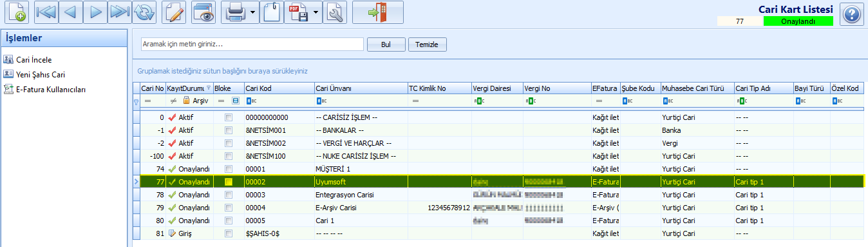Toggle the Bloke filter row checkbox

coord(235,101)
